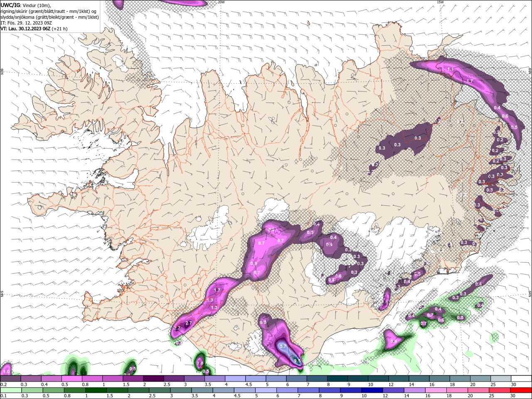The width and height of the screenshot is (532, 399).
Task: Click the dark teal 8 swatch on snow scale
Action: [337, 379]
